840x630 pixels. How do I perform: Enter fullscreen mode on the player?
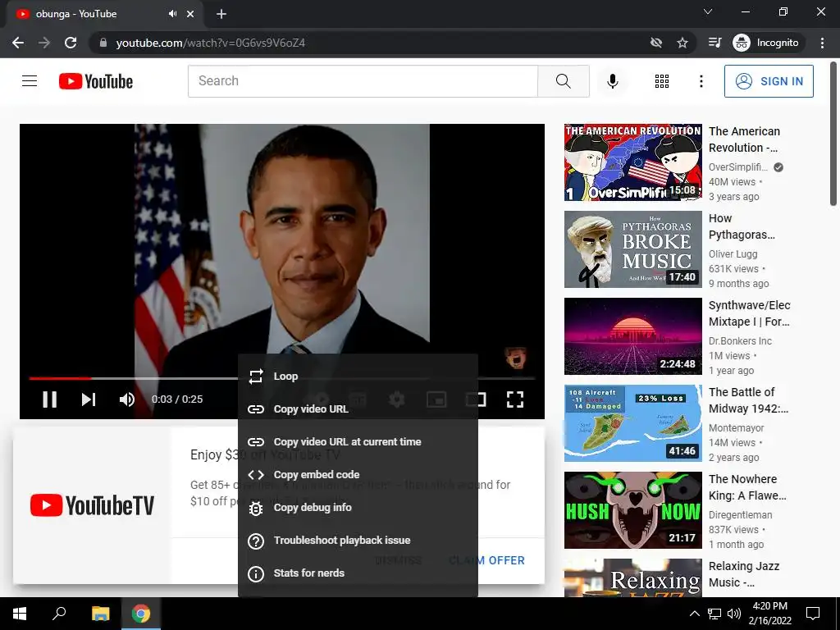tap(515, 399)
